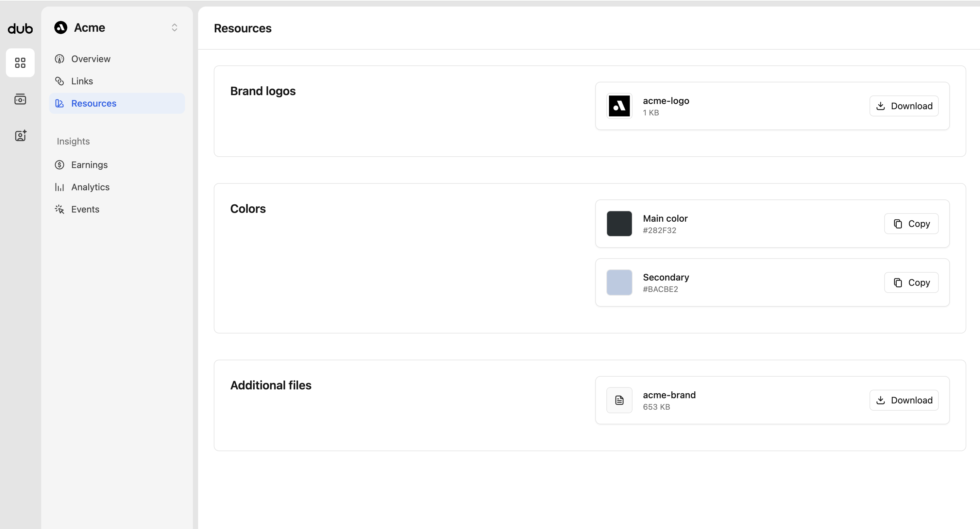The width and height of the screenshot is (980, 529).
Task: Click the Resources page title
Action: click(243, 28)
